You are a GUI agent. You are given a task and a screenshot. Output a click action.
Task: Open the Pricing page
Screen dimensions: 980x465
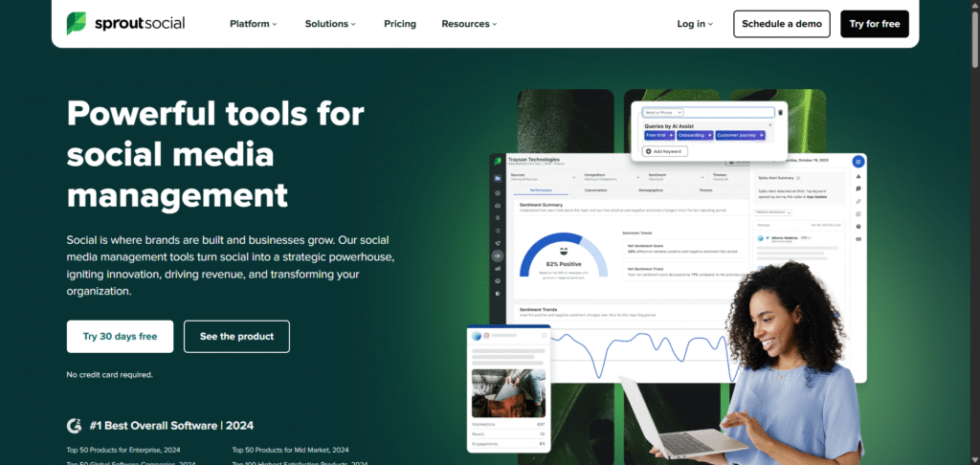pyautogui.click(x=399, y=24)
